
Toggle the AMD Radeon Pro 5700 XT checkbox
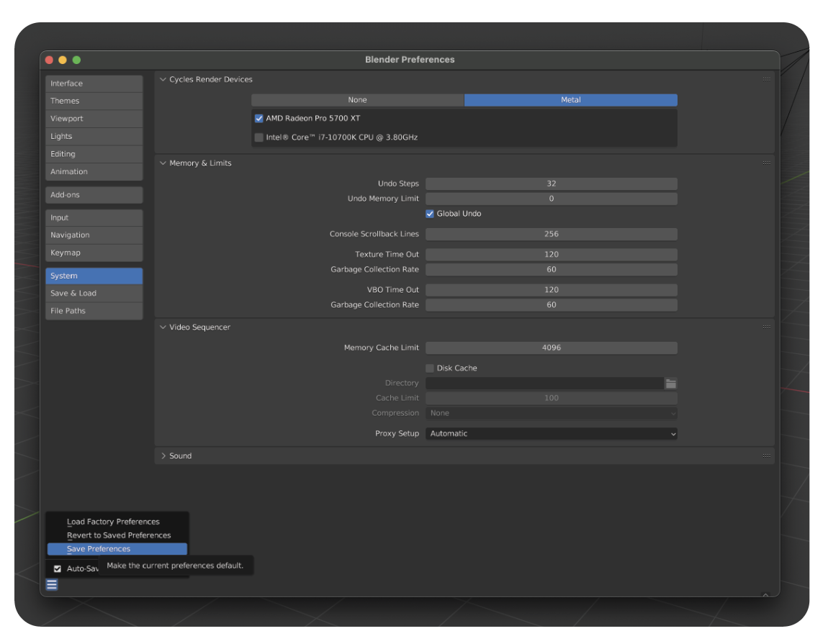point(258,119)
